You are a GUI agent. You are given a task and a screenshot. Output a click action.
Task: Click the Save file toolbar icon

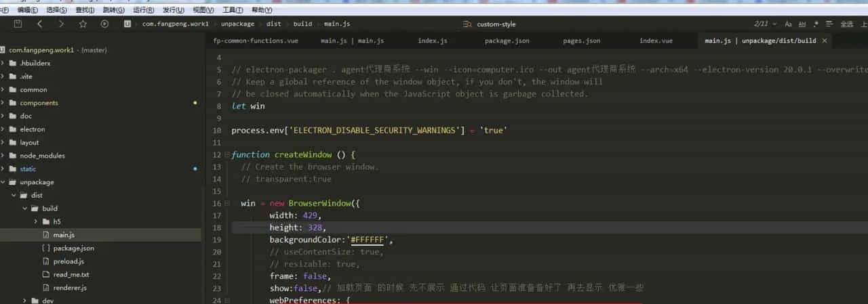[18, 24]
